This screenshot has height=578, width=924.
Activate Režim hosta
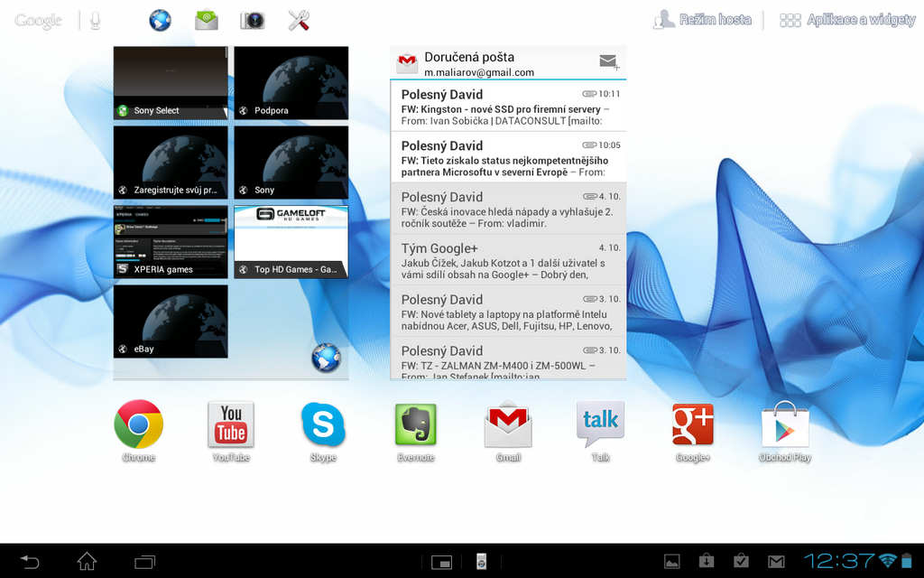point(702,19)
